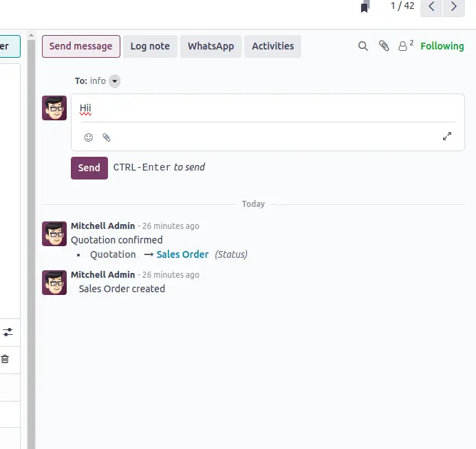Open the chatter search magnifier icon
The width and height of the screenshot is (476, 449).
point(363,46)
